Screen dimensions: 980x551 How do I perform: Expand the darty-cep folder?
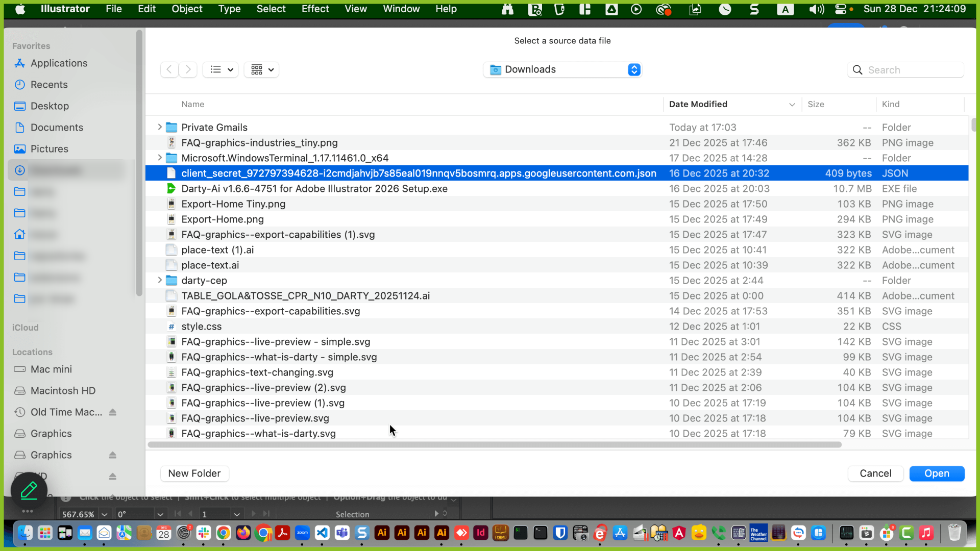pyautogui.click(x=160, y=280)
